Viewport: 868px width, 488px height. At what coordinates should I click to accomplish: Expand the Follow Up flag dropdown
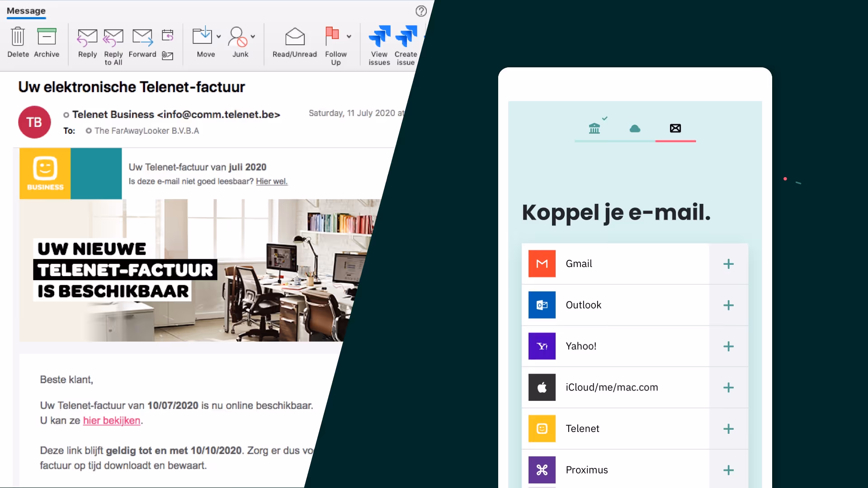pyautogui.click(x=349, y=37)
